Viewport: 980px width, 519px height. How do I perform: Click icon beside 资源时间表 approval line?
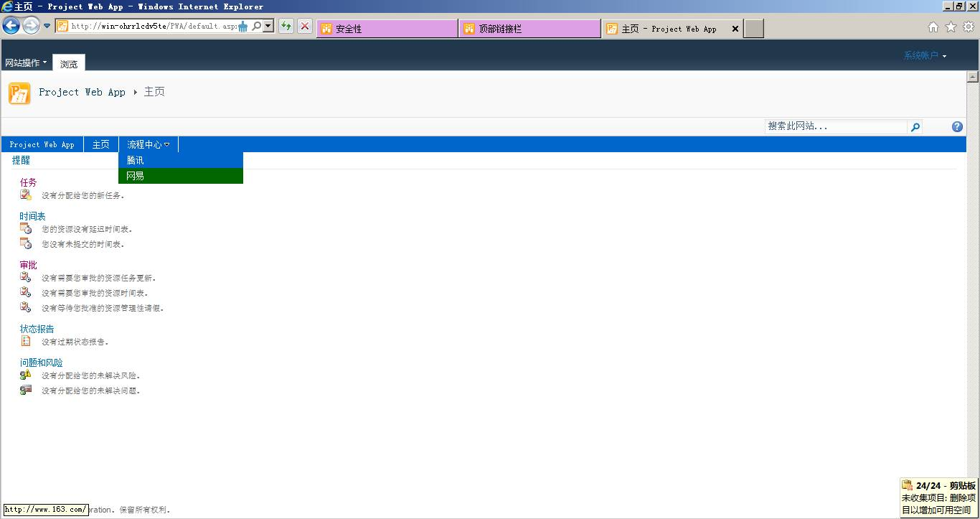[26, 292]
